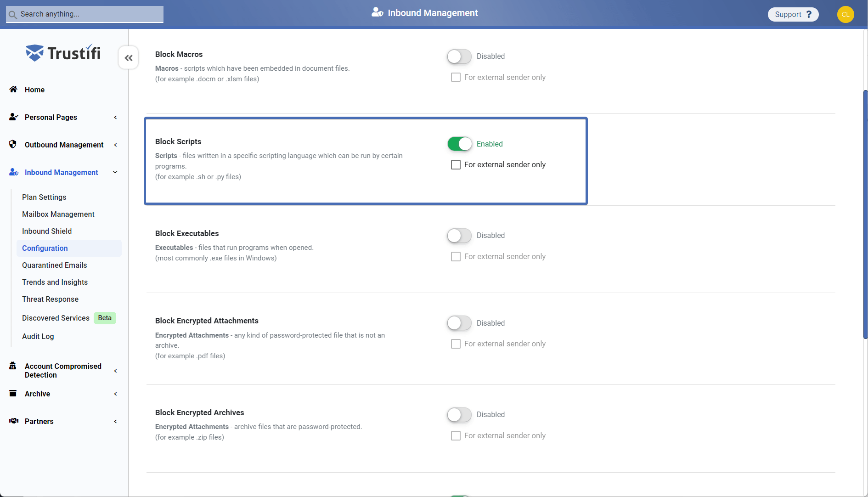
Task: Click the Inbound Management page title
Action: pos(433,13)
